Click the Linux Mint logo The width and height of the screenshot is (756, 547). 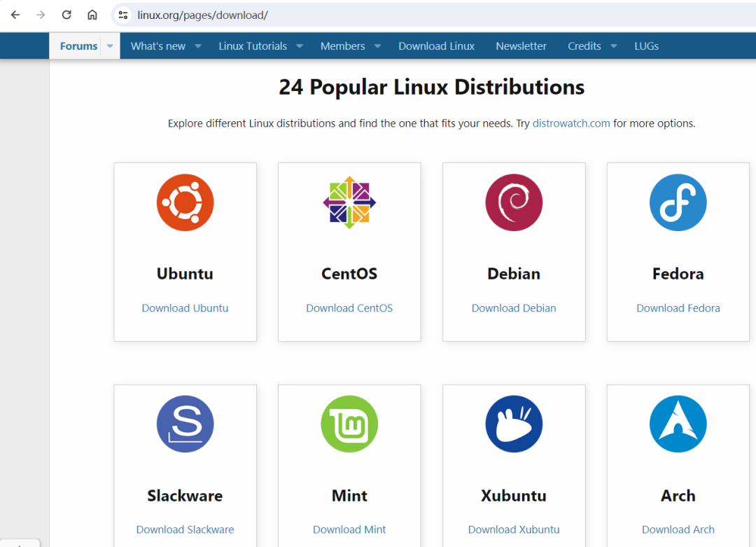click(x=349, y=424)
